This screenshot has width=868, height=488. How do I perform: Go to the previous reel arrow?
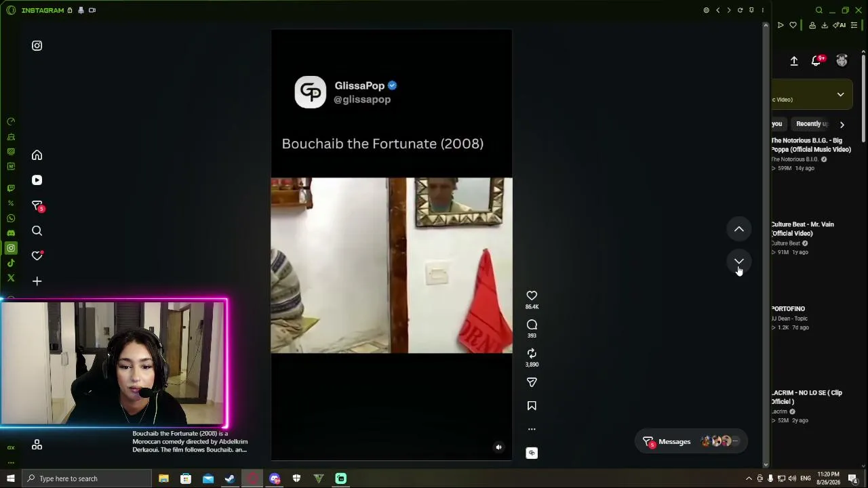[739, 229]
